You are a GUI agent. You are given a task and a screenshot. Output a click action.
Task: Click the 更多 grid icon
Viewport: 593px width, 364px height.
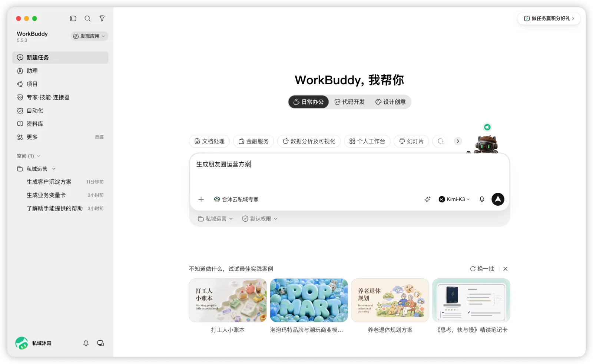pyautogui.click(x=20, y=137)
